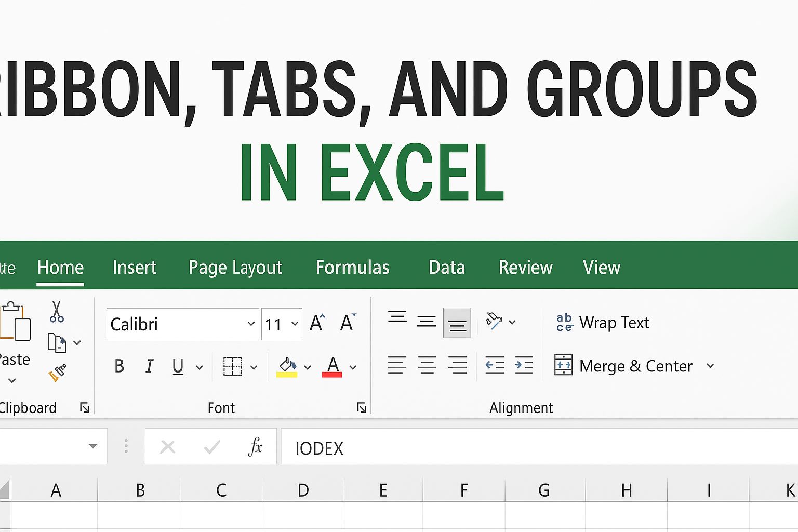The image size is (798, 532).
Task: Click the Decrease Indent icon
Action: pyautogui.click(x=494, y=365)
